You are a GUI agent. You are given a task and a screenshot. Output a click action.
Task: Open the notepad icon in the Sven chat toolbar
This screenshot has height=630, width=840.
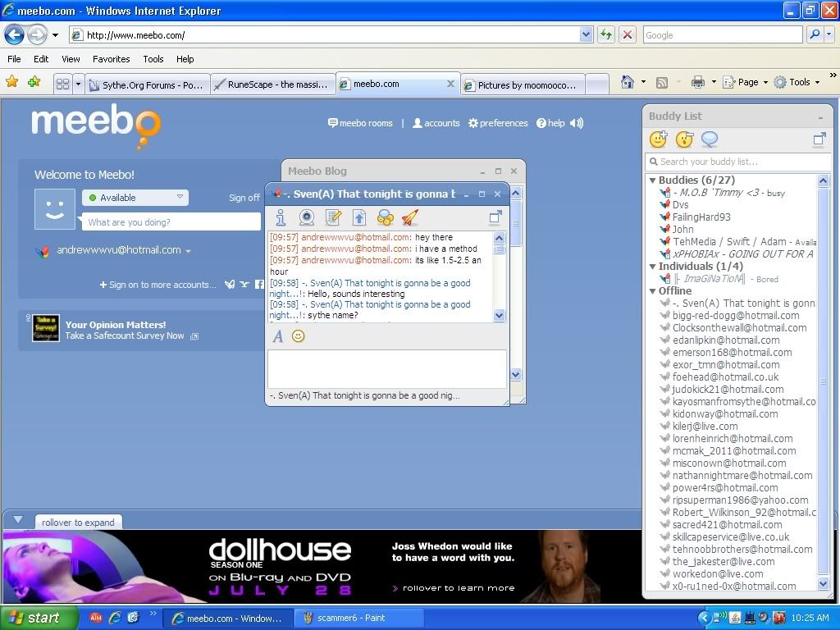[333, 217]
